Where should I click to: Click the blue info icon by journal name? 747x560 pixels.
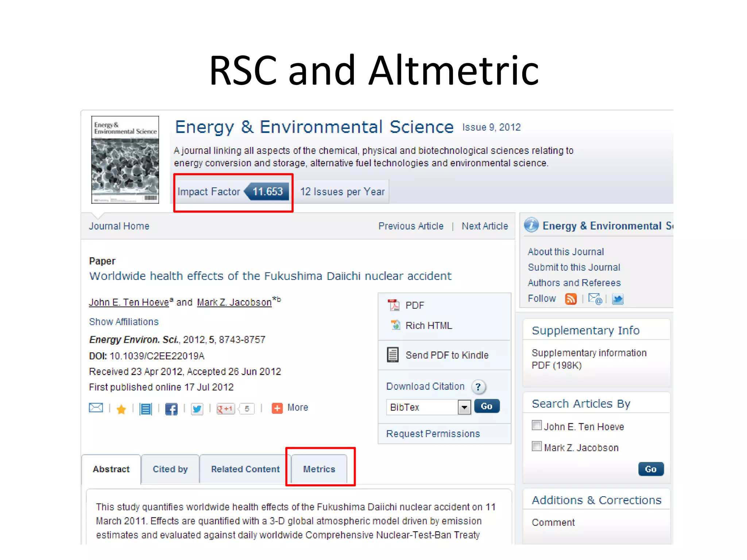tap(531, 225)
